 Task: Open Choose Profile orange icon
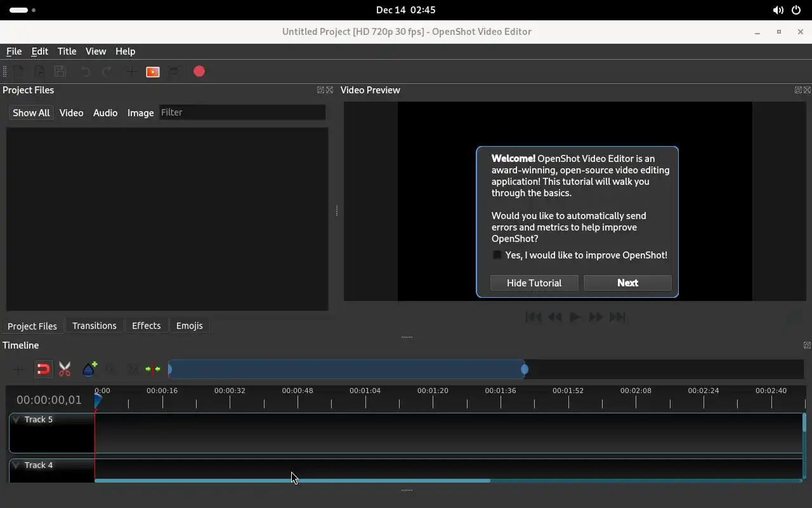(x=153, y=72)
